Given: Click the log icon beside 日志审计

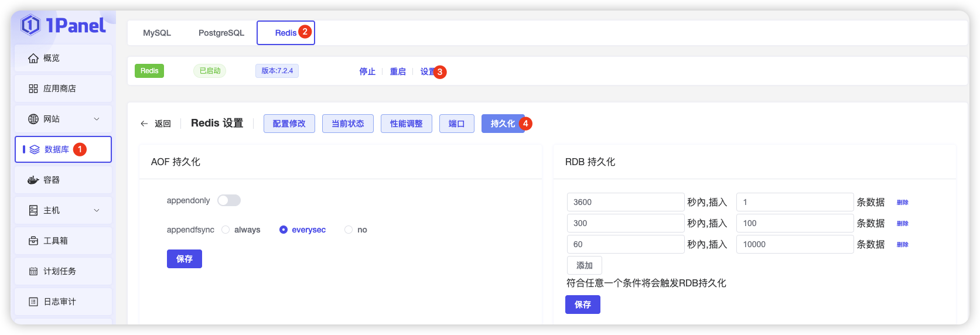Looking at the screenshot, I should click(33, 302).
